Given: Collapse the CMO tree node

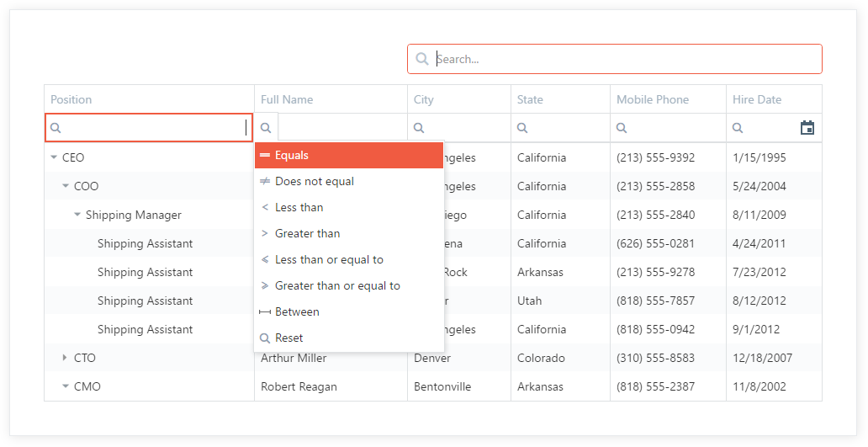Looking at the screenshot, I should (66, 386).
